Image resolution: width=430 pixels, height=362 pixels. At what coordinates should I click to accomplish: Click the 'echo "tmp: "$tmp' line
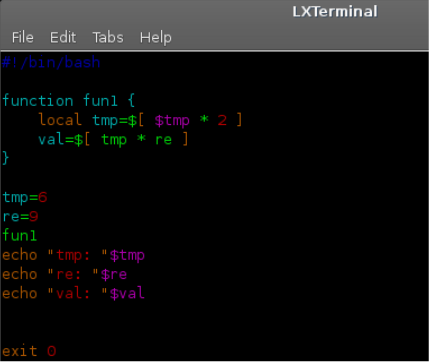[73, 256]
